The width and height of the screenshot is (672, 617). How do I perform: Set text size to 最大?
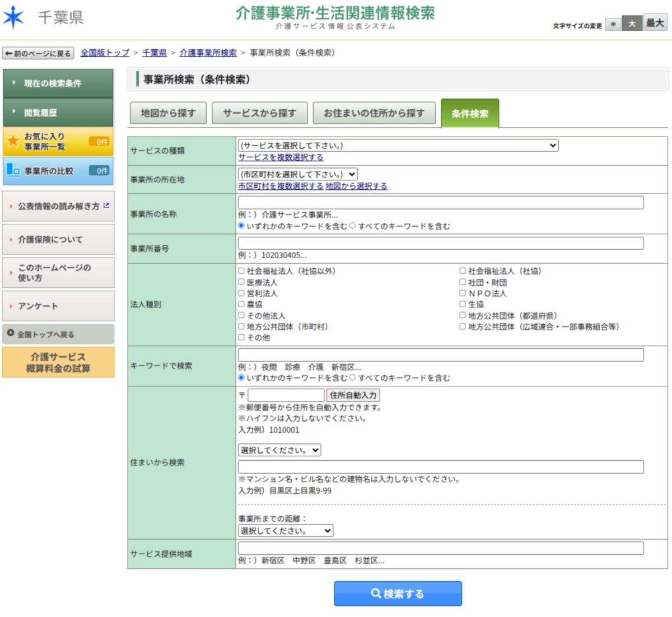[655, 22]
